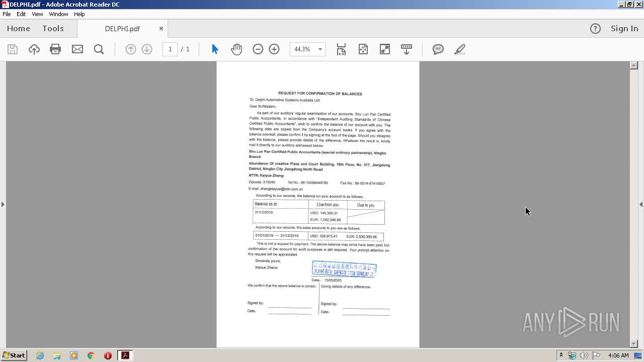Close the DELPHI.pdf tab
The height and width of the screenshot is (362, 644).
click(161, 29)
